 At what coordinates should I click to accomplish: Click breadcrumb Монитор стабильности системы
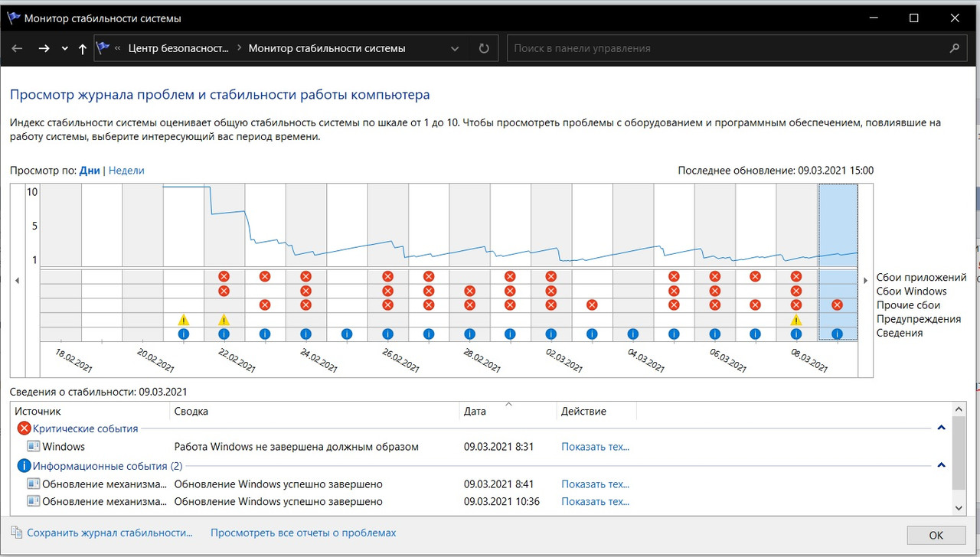click(327, 48)
